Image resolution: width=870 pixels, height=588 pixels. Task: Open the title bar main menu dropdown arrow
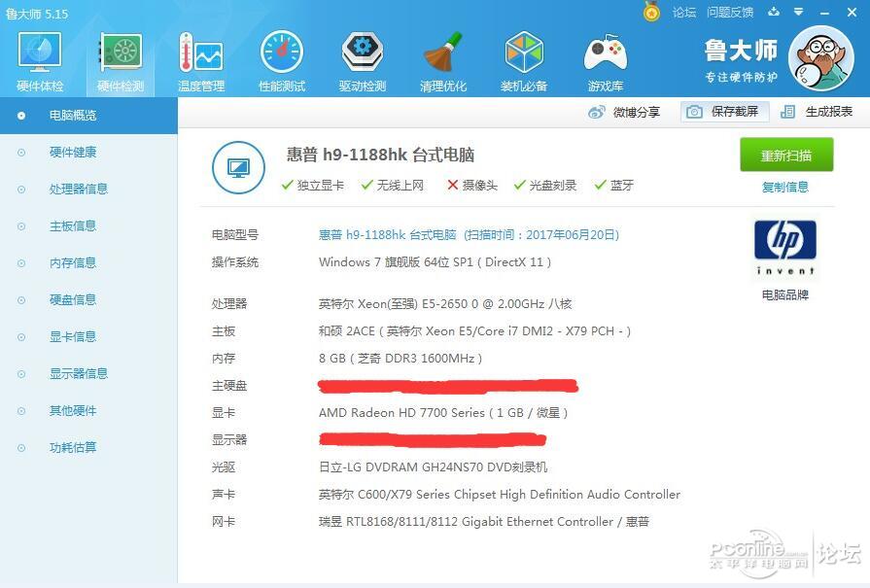pyautogui.click(x=798, y=12)
